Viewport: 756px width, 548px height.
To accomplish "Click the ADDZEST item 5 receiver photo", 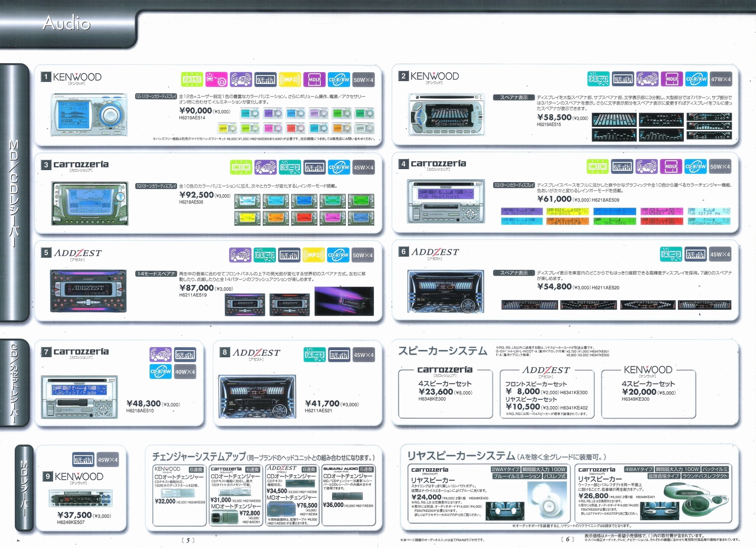I will pos(88,292).
